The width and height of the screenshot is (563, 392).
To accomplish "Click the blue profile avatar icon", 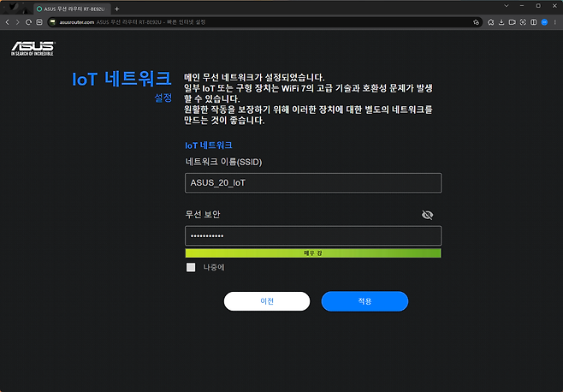I will tap(544, 21).
